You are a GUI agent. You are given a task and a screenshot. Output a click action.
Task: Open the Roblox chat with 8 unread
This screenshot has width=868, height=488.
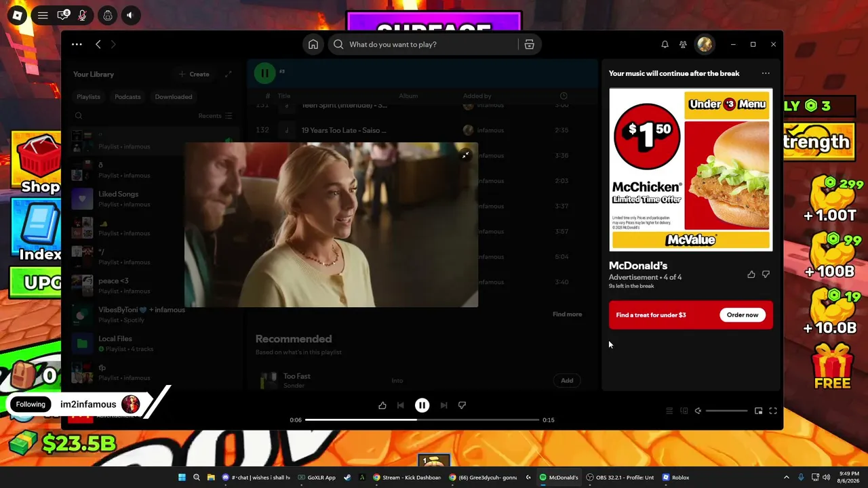point(63,15)
